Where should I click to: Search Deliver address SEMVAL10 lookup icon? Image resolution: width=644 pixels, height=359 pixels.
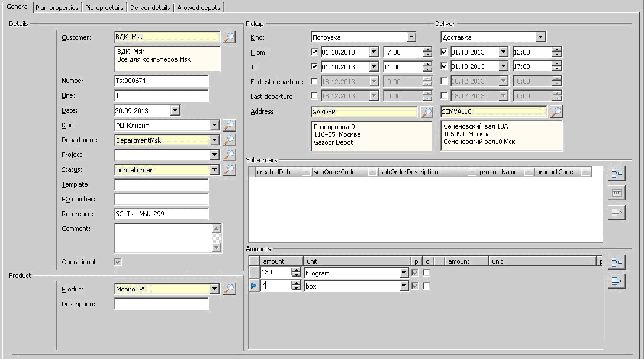(x=556, y=111)
